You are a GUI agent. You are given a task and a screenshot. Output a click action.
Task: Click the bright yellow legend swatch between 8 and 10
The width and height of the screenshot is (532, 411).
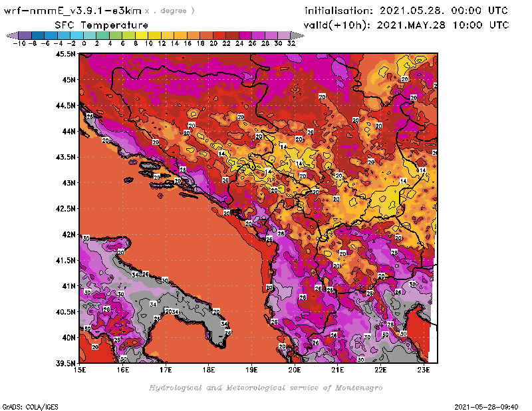[x=142, y=35]
